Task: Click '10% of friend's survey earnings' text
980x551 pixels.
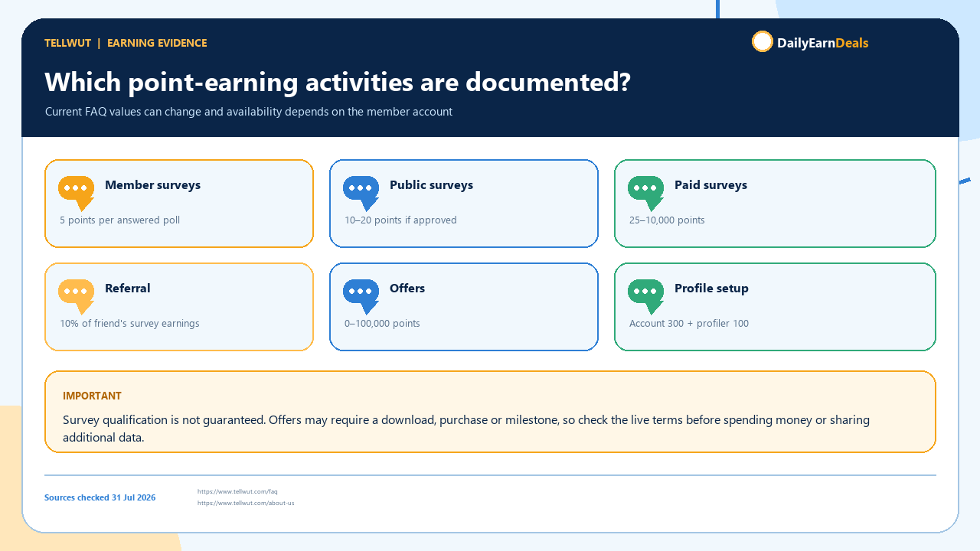Action: [x=130, y=324]
